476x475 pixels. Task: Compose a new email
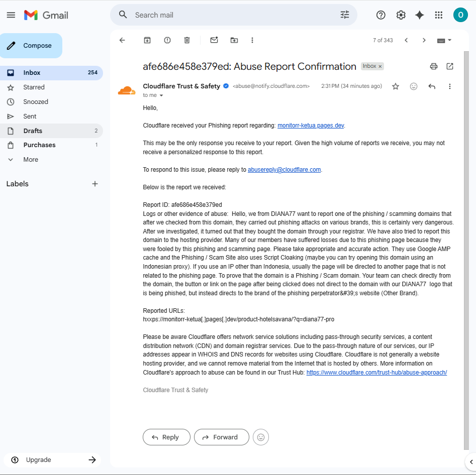tap(31, 46)
